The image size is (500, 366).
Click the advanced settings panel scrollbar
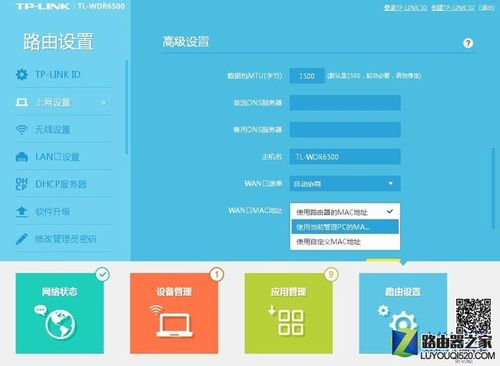[x=493, y=189]
